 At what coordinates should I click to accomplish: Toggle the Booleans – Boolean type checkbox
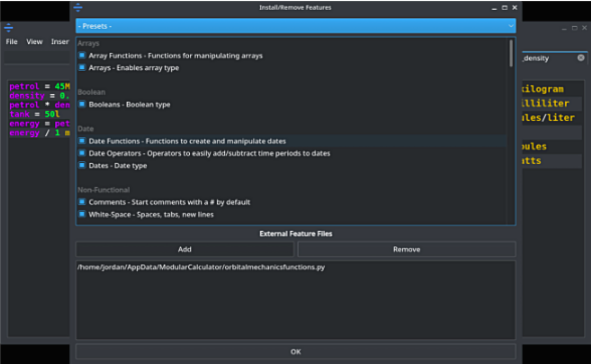click(82, 104)
